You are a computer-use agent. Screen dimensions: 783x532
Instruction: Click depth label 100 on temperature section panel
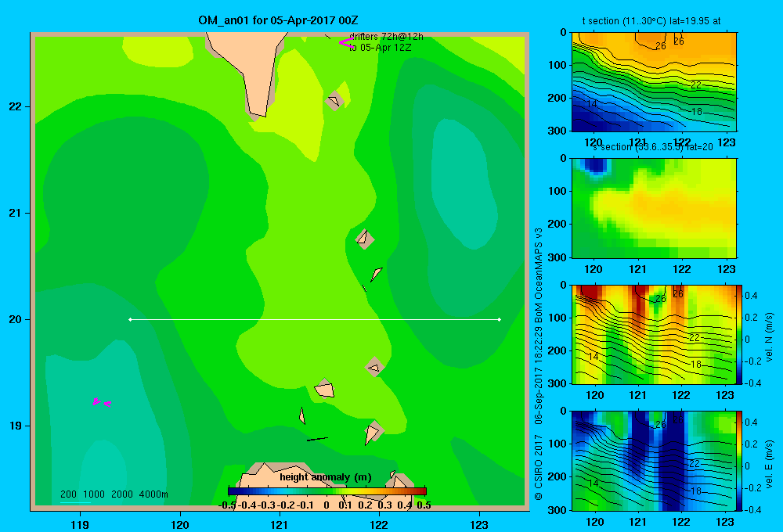point(557,65)
